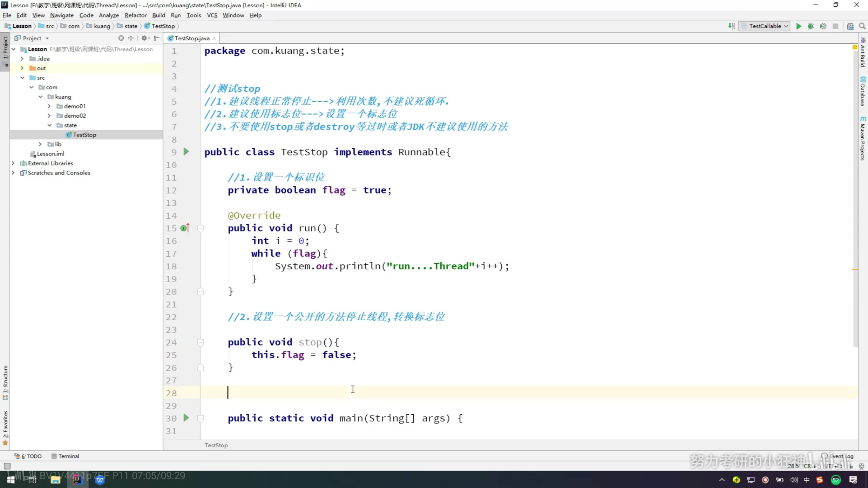Open TestCallable run configuration dropdown
868x488 pixels.
pyautogui.click(x=765, y=26)
